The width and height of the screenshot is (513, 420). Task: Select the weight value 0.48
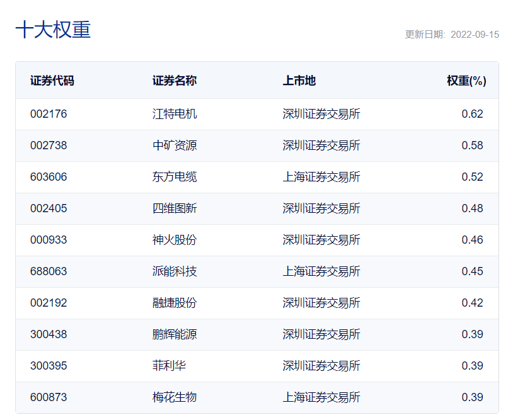pyautogui.click(x=473, y=208)
